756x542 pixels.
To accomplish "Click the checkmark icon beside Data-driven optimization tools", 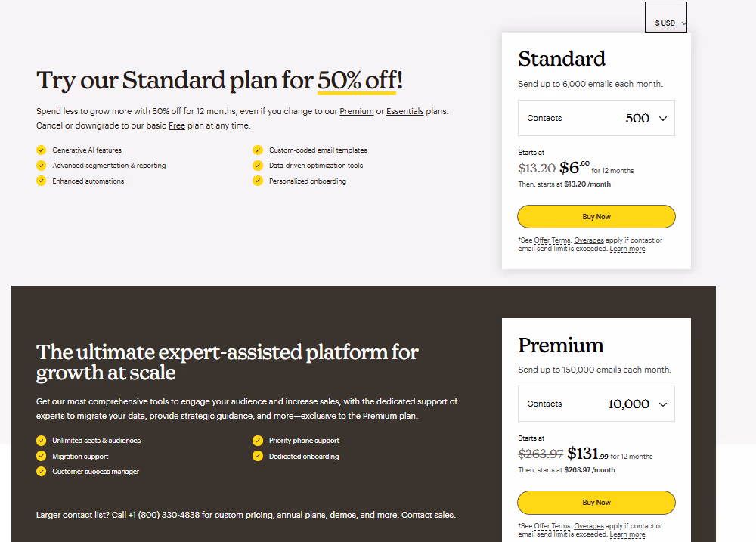I will (258, 165).
